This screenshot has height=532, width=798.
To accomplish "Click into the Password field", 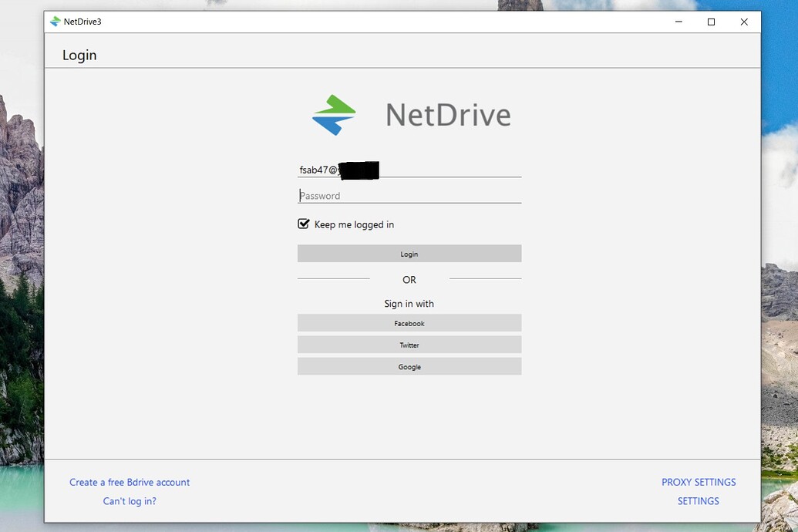I will pos(409,196).
